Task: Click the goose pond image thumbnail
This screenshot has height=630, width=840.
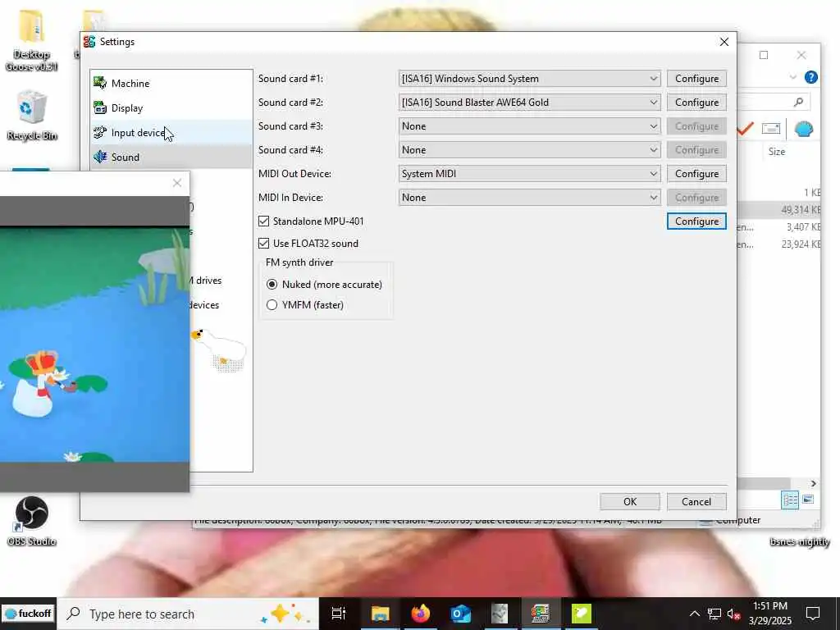Action: [x=94, y=345]
